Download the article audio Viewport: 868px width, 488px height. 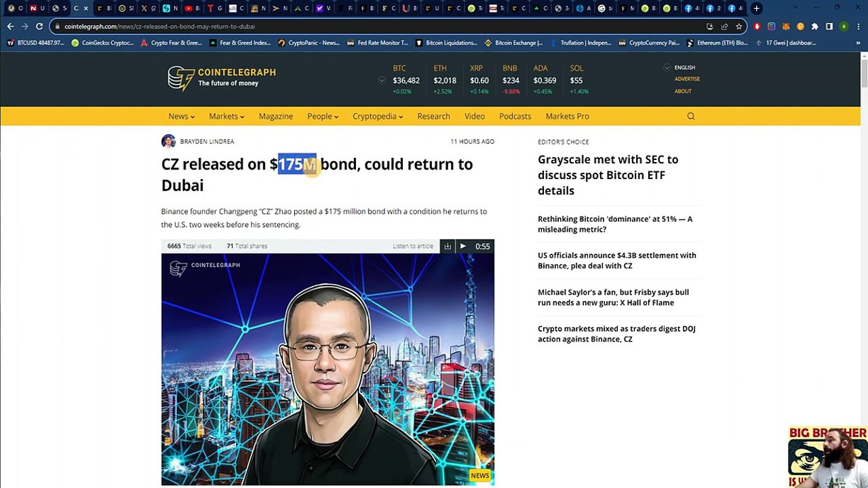pyautogui.click(x=448, y=246)
